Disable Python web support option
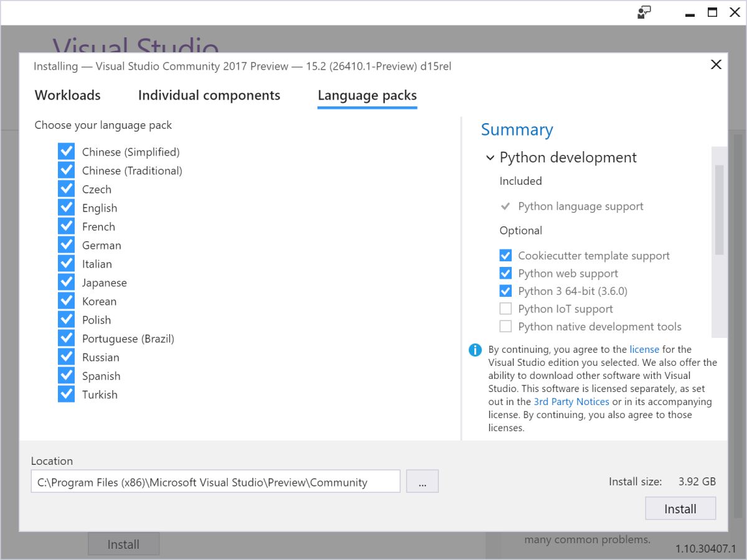The width and height of the screenshot is (747, 560). (x=505, y=273)
